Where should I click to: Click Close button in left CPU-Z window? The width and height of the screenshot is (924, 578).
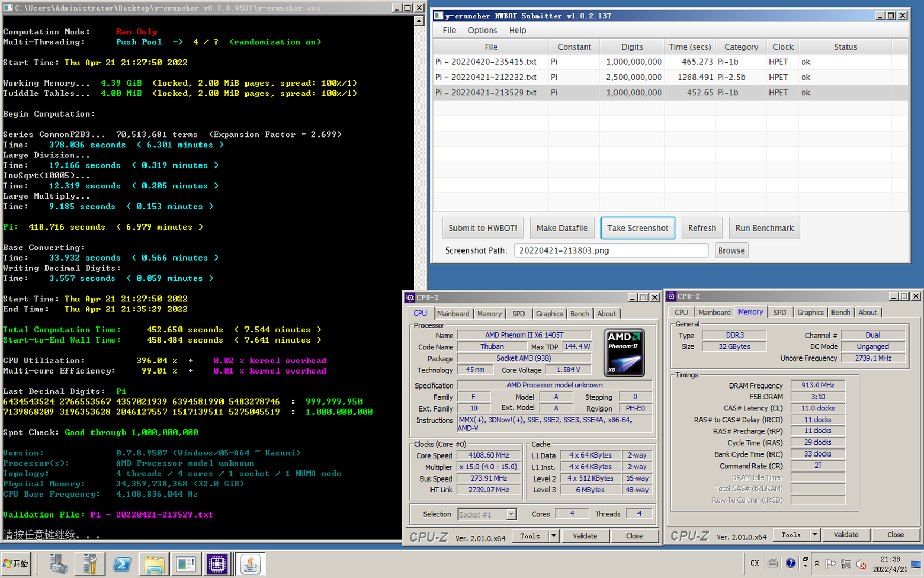point(634,536)
